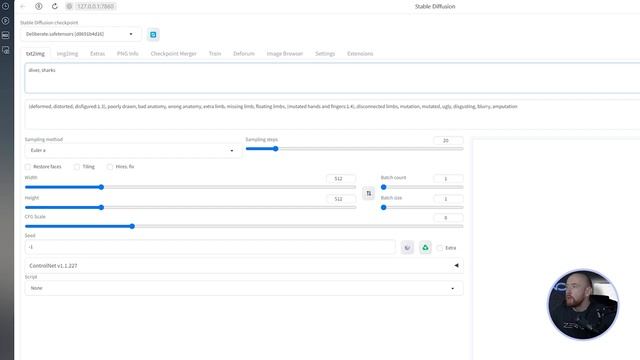Click the Width value box
The image size is (640, 360).
[x=341, y=178]
